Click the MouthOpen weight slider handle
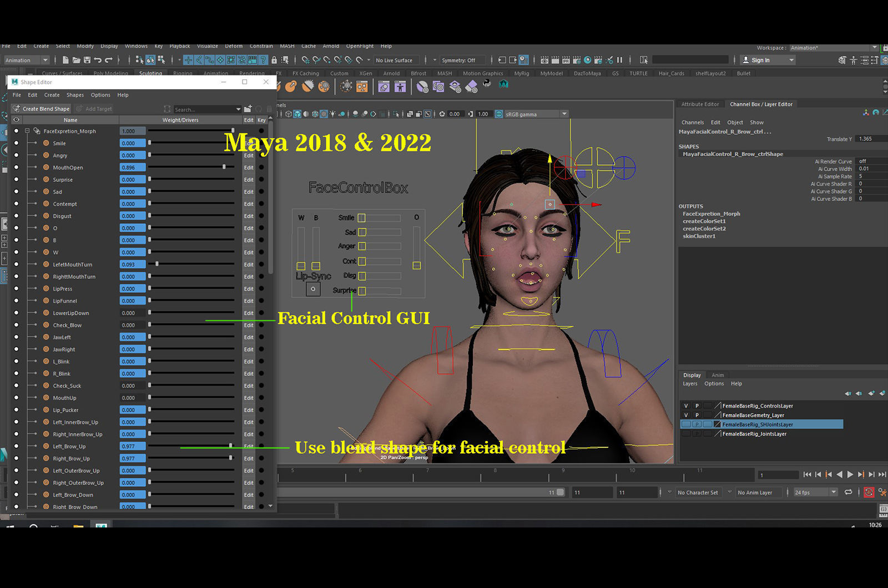 224,167
